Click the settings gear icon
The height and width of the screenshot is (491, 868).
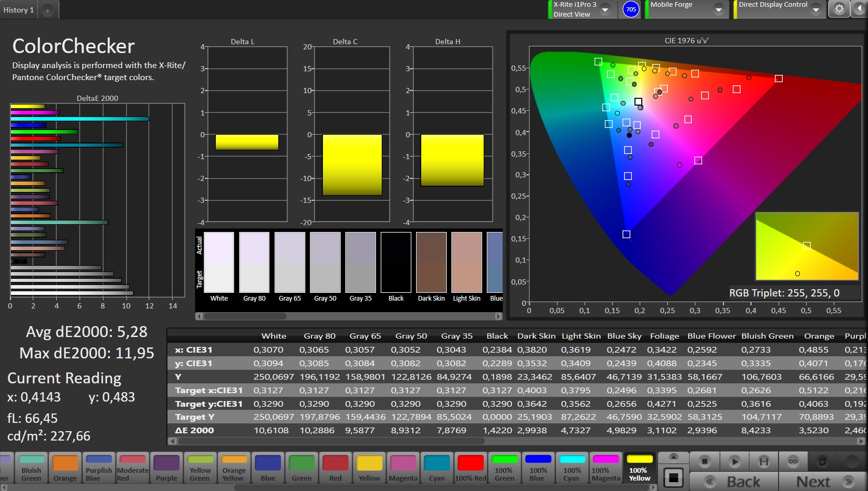(x=839, y=9)
